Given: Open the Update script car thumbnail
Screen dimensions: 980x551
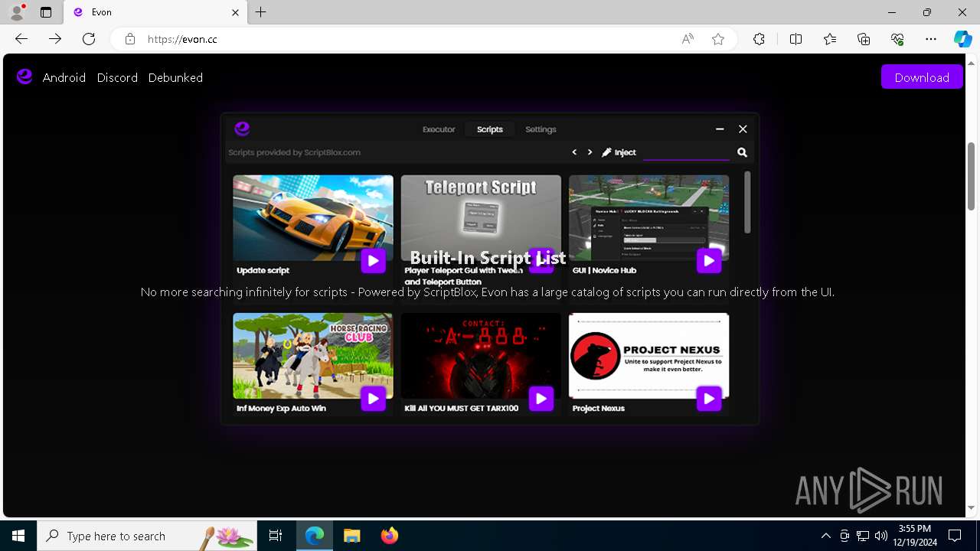Looking at the screenshot, I should click(313, 218).
